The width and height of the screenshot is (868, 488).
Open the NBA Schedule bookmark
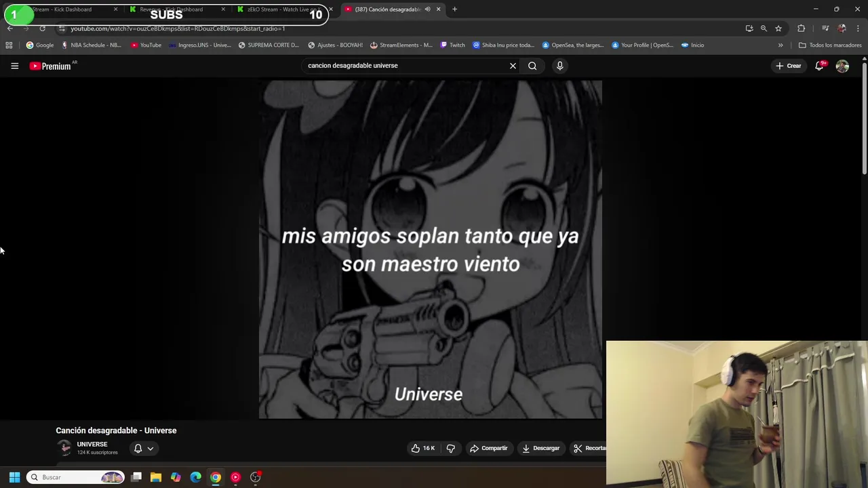coord(92,45)
